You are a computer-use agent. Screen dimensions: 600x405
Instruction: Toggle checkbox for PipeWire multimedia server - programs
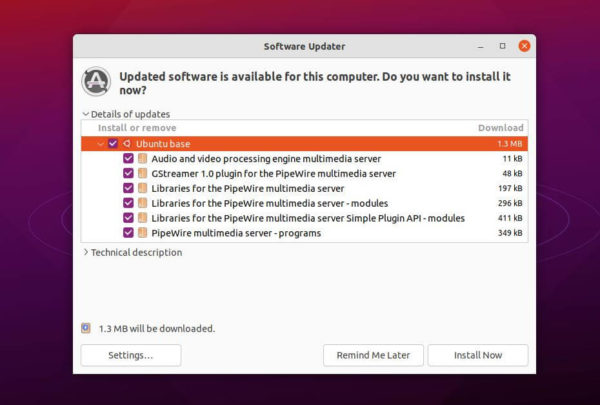[128, 233]
